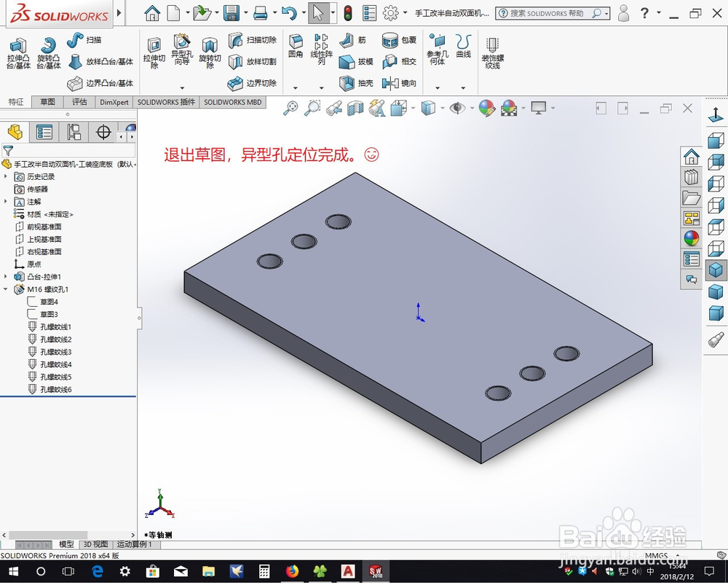The image size is (728, 585).
Task: Click the feature tree filter field
Action: (68, 150)
